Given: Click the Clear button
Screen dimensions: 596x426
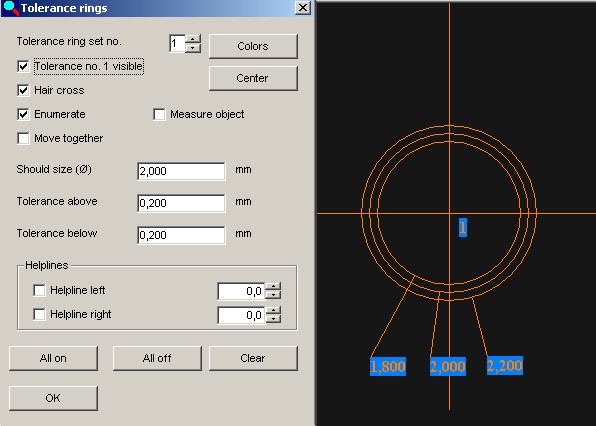Looking at the screenshot, I should point(253,358).
